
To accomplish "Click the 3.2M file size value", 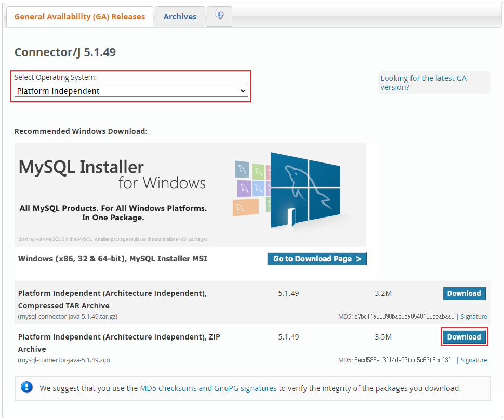I will [383, 293].
